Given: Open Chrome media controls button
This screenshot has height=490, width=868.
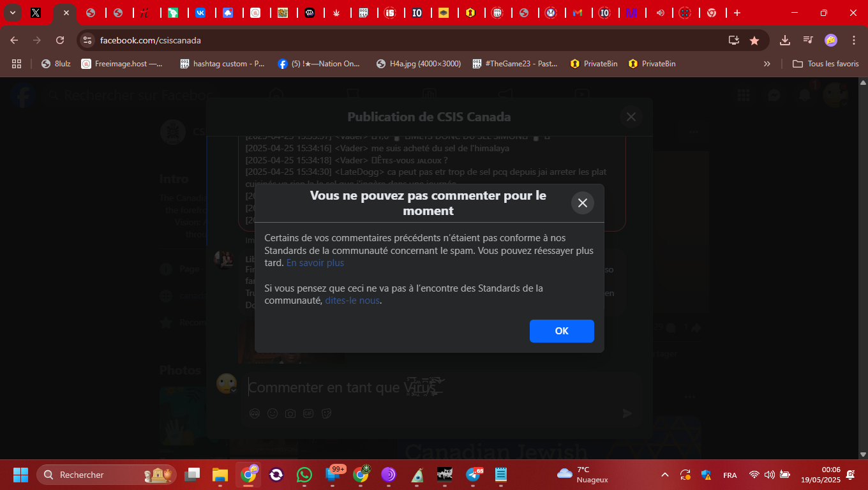Looking at the screenshot, I should point(808,40).
